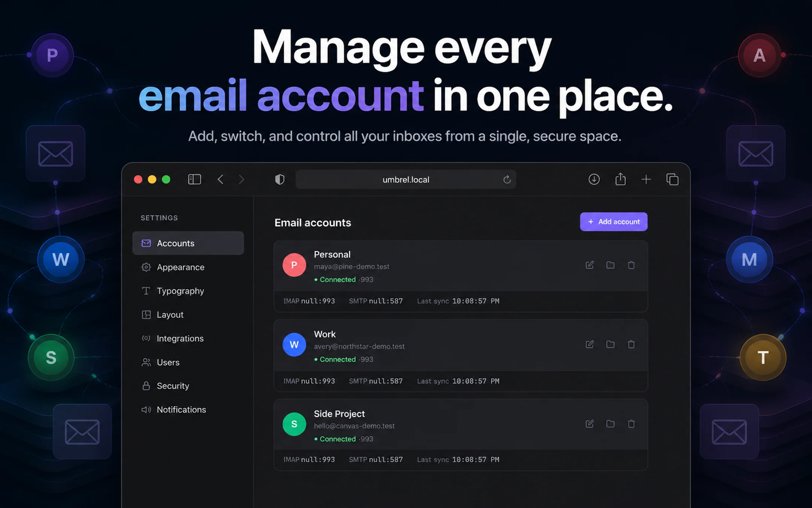
Task: Delete the Work account
Action: click(631, 344)
